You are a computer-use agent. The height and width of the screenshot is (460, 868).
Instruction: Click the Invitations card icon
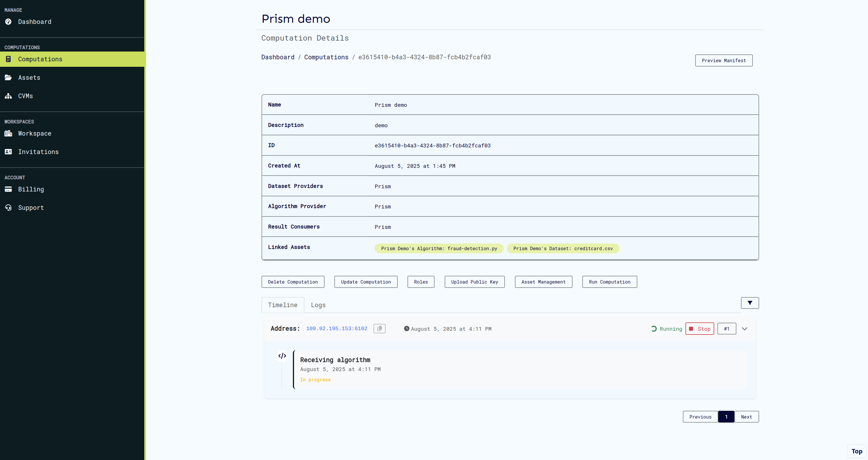click(x=8, y=152)
